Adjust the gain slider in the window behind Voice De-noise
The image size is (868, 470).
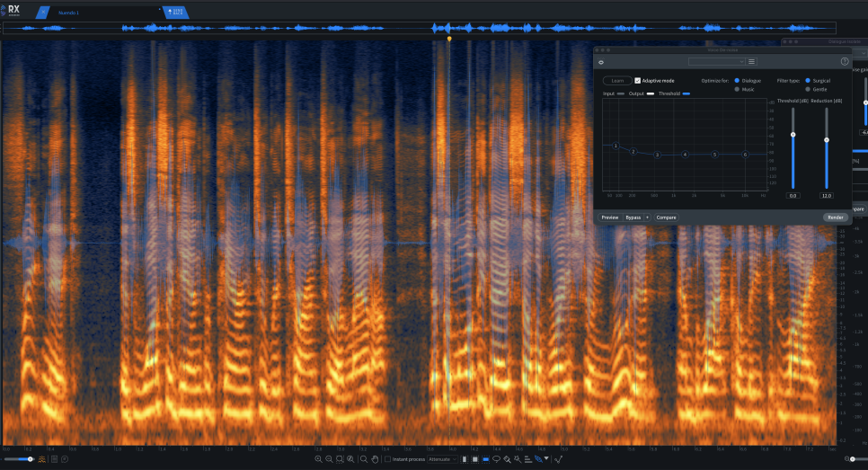pyautogui.click(x=865, y=102)
